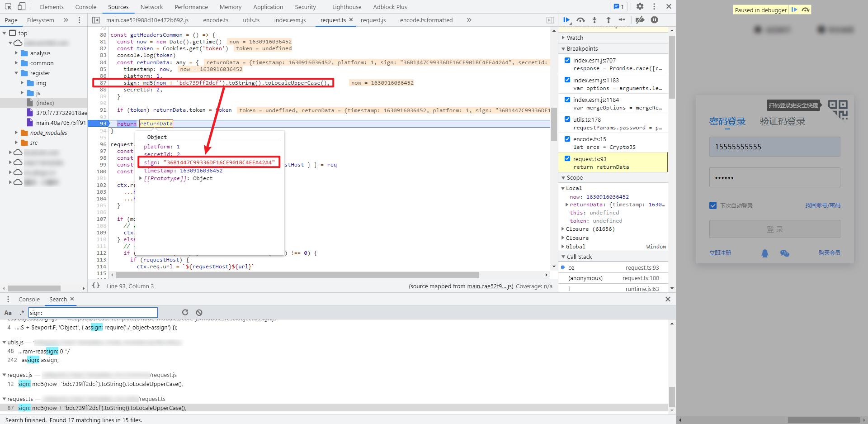Step out of current function

tap(609, 20)
